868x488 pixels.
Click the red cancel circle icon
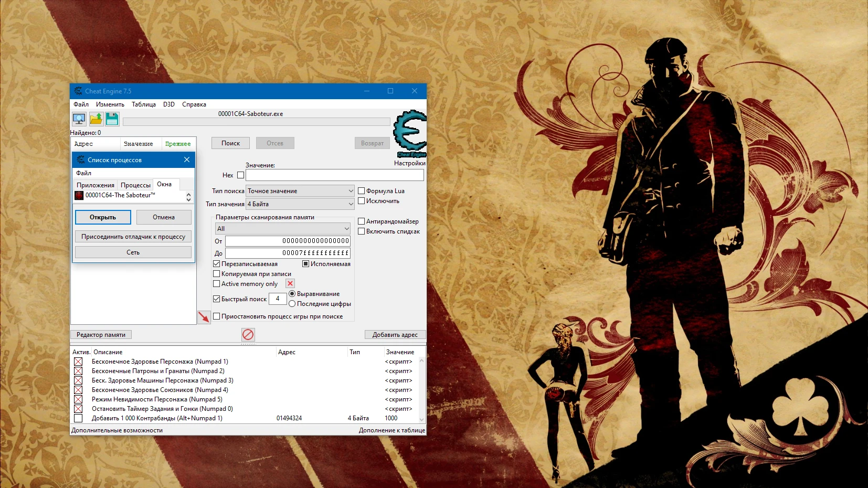(x=248, y=334)
